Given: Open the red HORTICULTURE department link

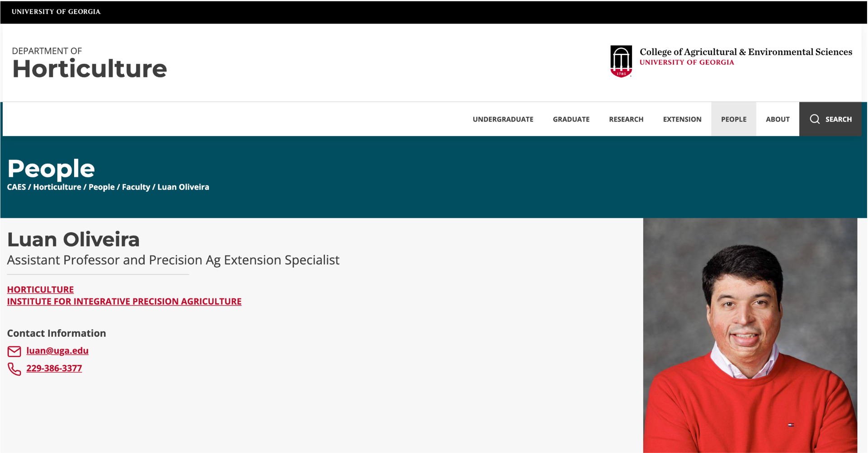Looking at the screenshot, I should (x=40, y=289).
